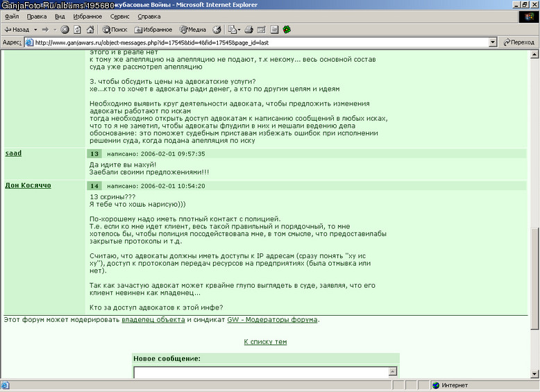Click the page vertical scrollbar thumb
Image resolution: width=540 pixels, height=392 pixels.
point(534,279)
